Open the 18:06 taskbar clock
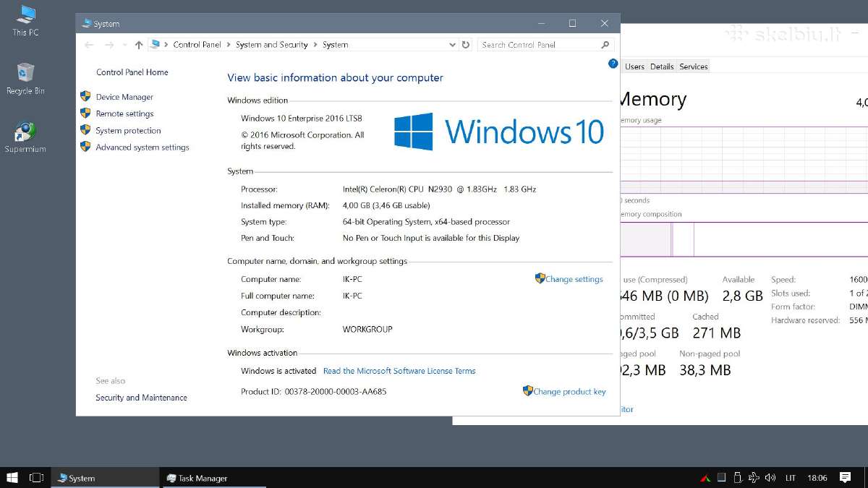The width and height of the screenshot is (868, 488). (817, 478)
